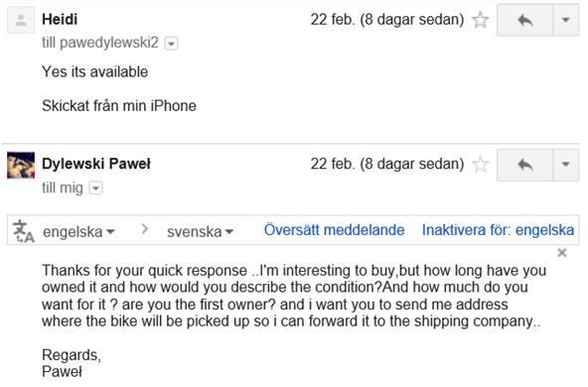588x387 pixels.
Task: Reply to Dylewski Paweł's email
Action: pos(525,165)
